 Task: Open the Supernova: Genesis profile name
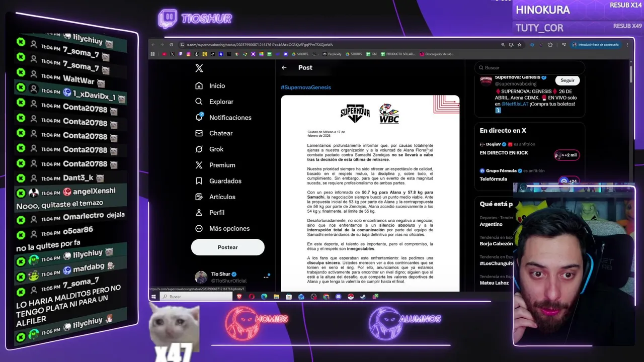point(517,77)
